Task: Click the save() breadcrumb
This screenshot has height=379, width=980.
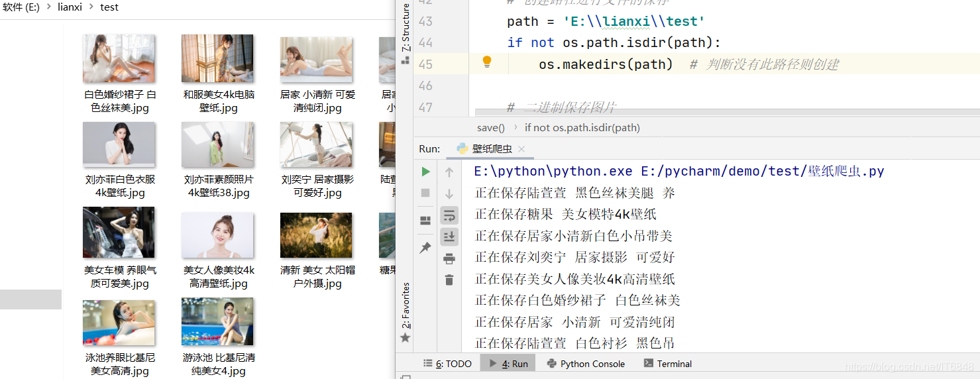Action: 491,128
